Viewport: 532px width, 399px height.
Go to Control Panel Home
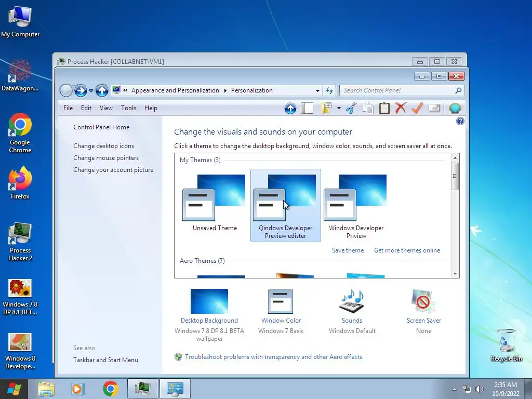pyautogui.click(x=101, y=127)
